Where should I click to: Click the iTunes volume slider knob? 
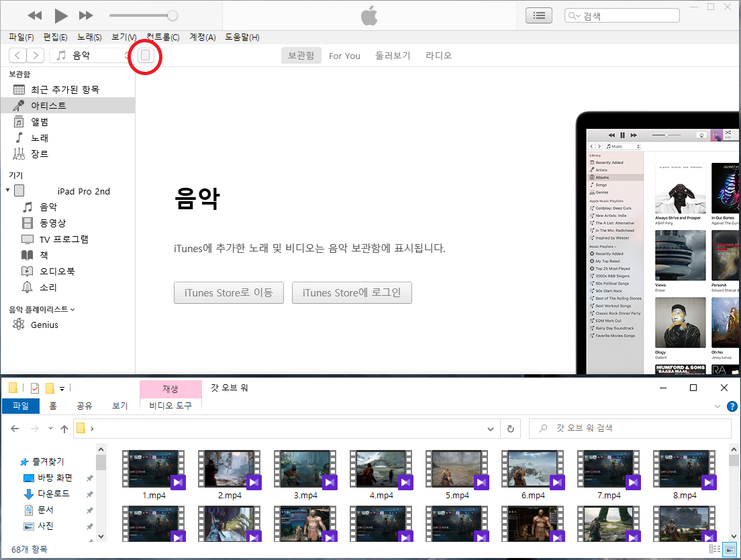[x=172, y=15]
